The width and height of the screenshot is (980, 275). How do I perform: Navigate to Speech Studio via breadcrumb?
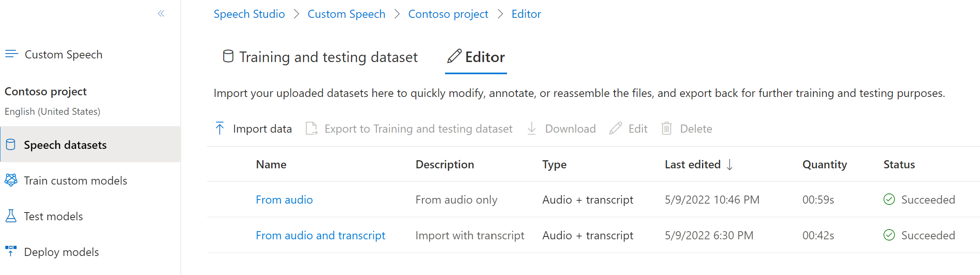point(249,13)
